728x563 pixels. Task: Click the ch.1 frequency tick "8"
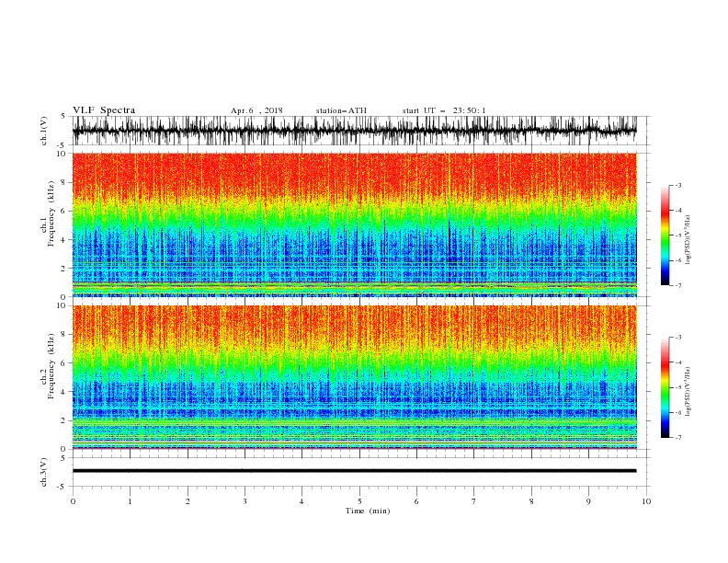tap(63, 182)
